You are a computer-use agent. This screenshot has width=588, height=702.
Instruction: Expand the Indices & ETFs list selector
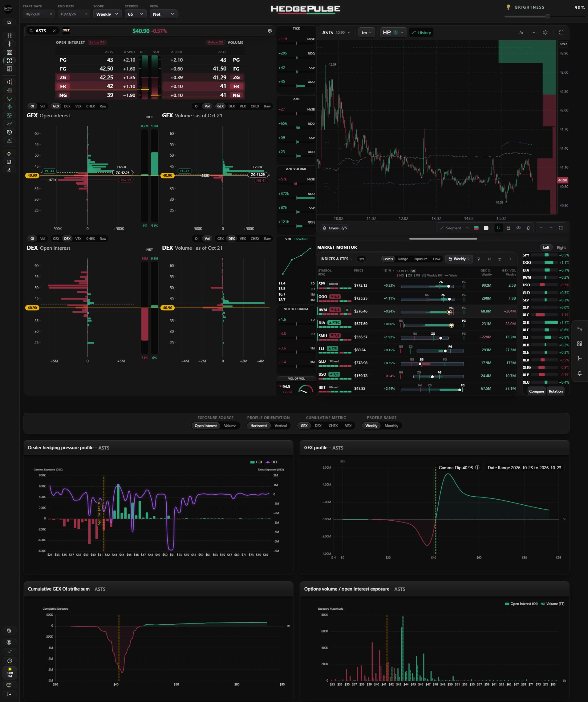pyautogui.click(x=336, y=259)
